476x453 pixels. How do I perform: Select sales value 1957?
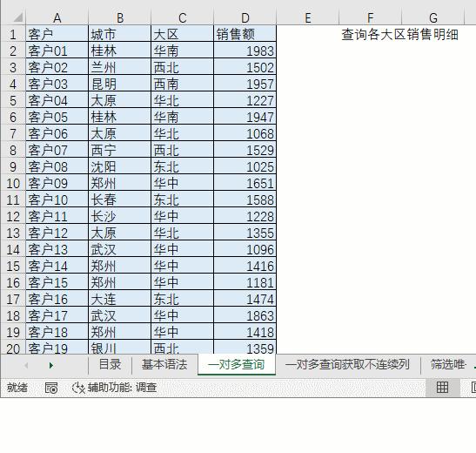(245, 84)
